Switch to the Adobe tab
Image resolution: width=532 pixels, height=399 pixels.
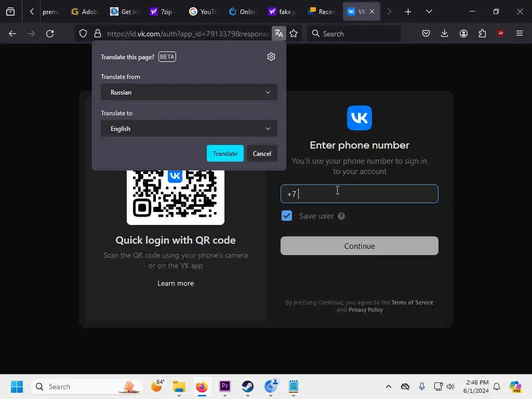point(85,12)
